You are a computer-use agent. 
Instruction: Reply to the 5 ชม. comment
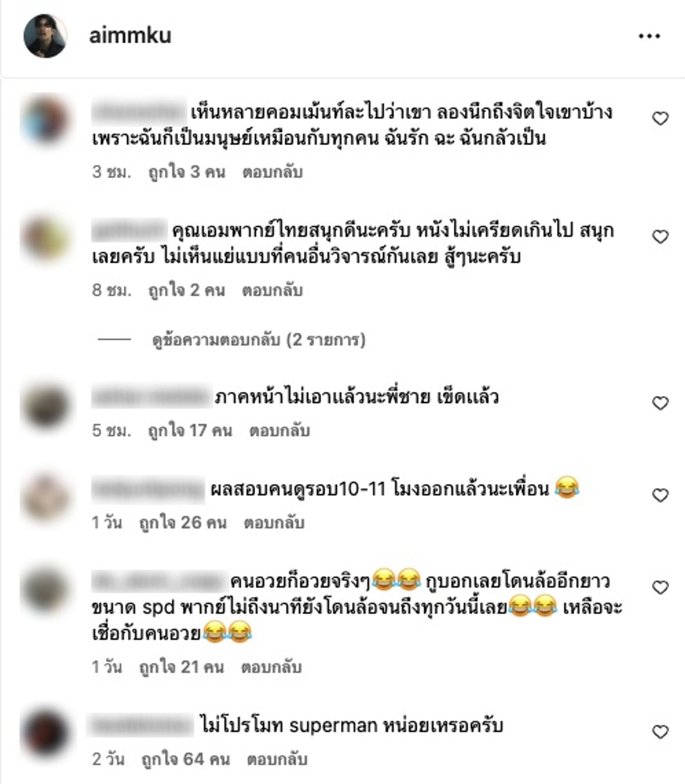pyautogui.click(x=279, y=431)
